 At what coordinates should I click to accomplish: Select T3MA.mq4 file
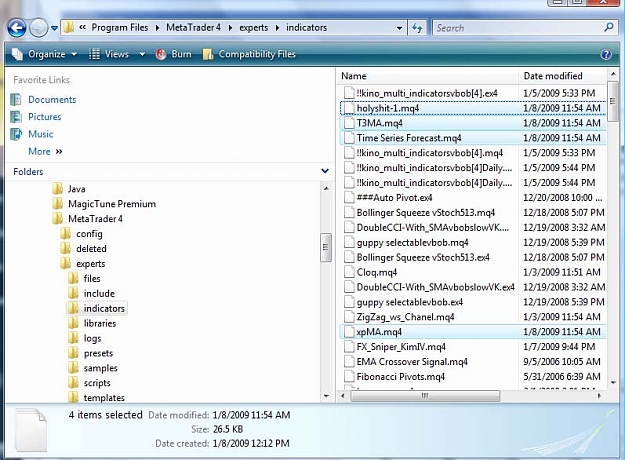473,123
